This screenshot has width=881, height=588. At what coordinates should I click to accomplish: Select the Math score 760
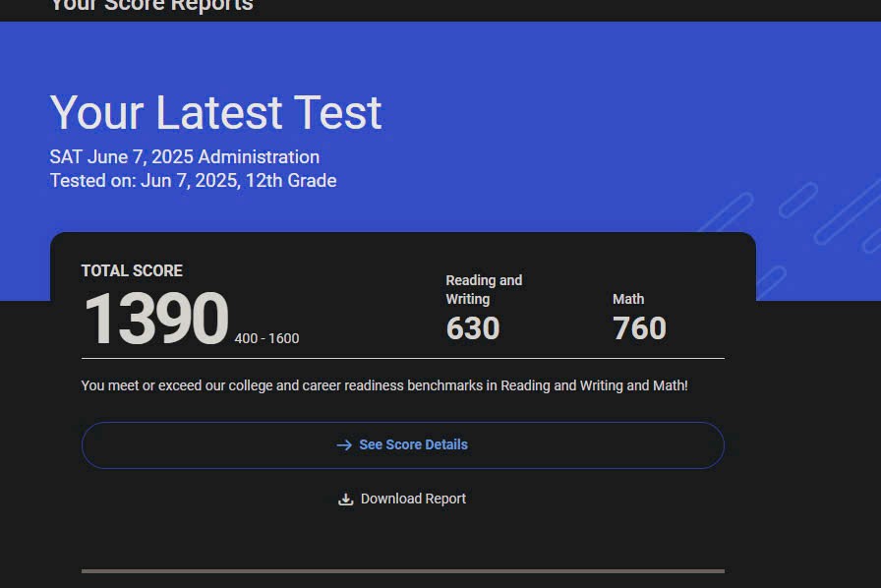639,328
